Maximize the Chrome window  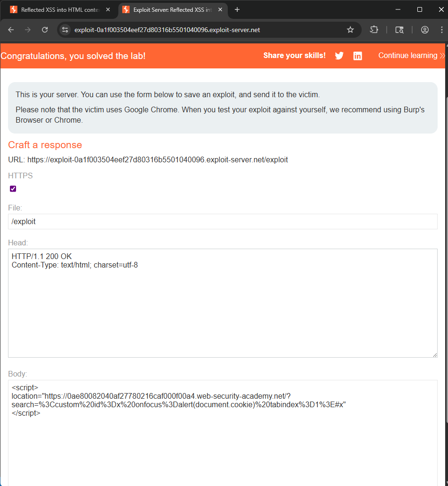tap(420, 9)
